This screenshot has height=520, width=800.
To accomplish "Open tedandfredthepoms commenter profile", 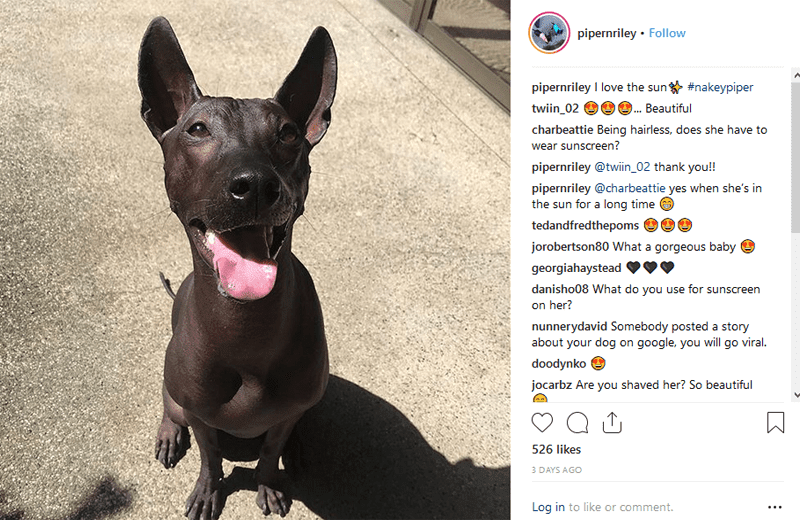I will [x=585, y=226].
